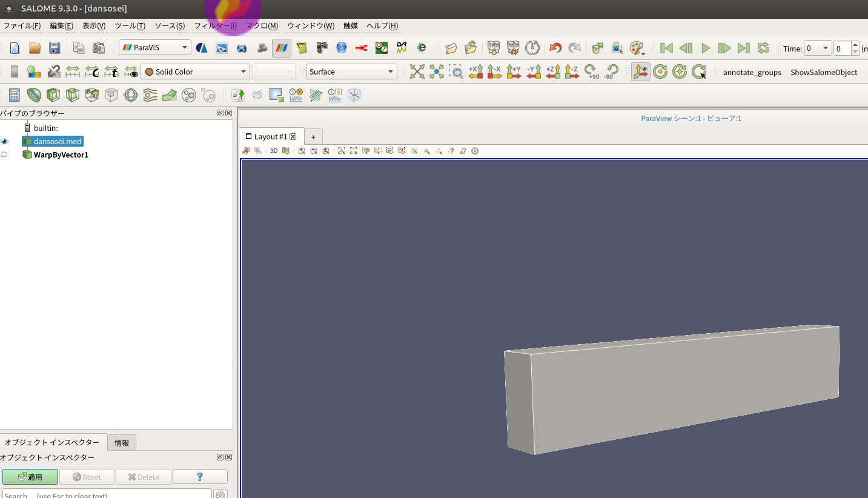Jump to first frame button
868x498 pixels.
667,48
